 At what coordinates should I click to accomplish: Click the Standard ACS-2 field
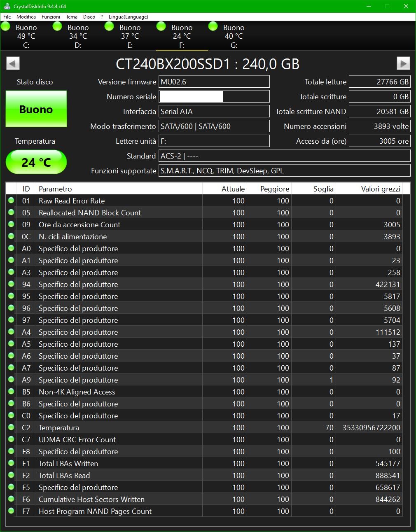tap(285, 156)
